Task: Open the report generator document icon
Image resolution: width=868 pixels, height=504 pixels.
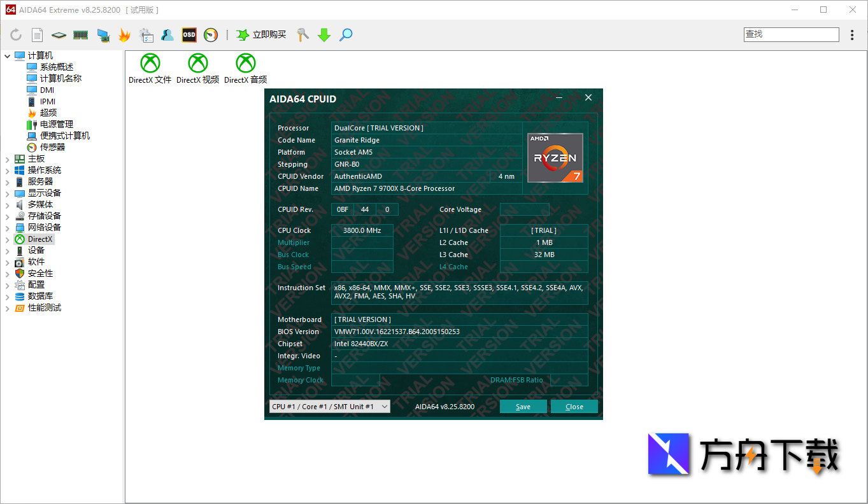Action: 37,35
